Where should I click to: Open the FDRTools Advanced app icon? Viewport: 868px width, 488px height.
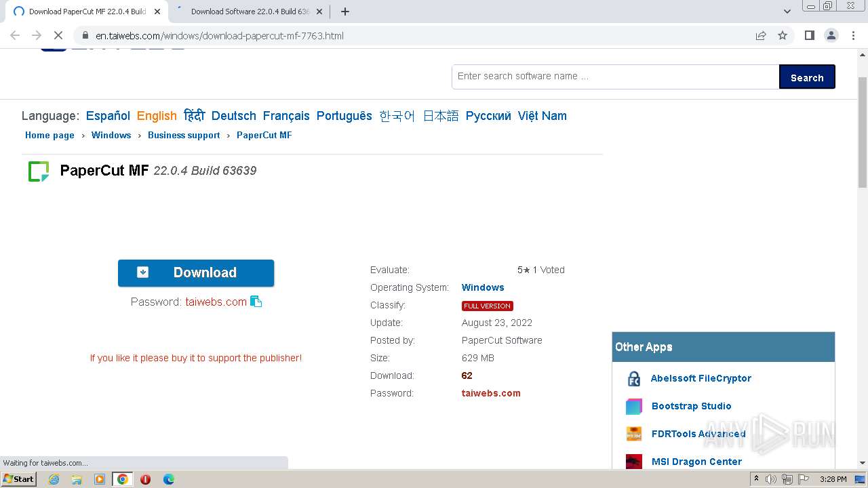(634, 434)
